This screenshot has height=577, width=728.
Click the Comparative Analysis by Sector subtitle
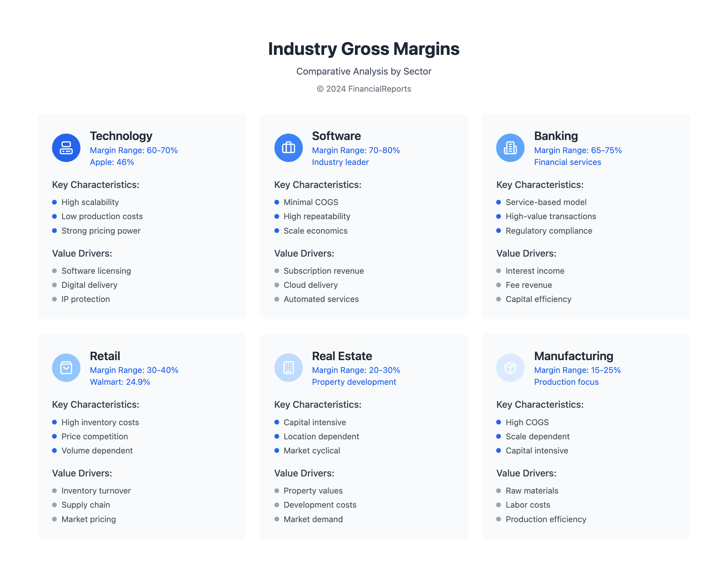[364, 71]
